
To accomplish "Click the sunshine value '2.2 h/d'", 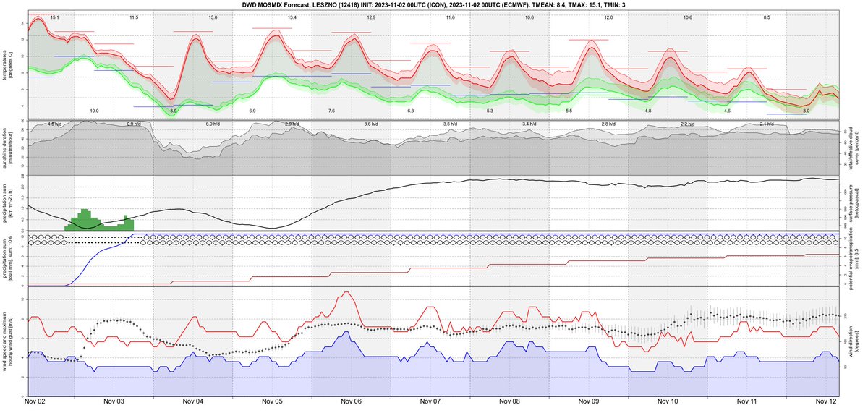I will pyautogui.click(x=687, y=124).
